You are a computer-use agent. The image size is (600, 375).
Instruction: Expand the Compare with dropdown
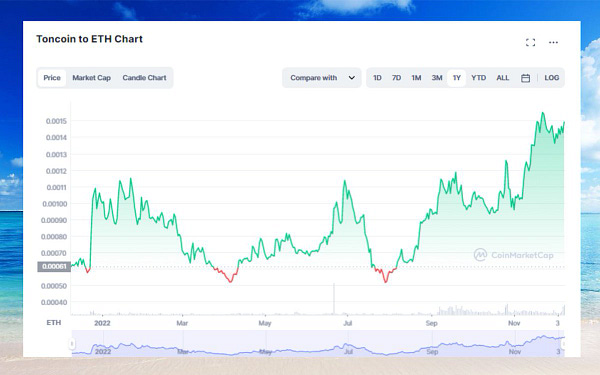pyautogui.click(x=322, y=78)
